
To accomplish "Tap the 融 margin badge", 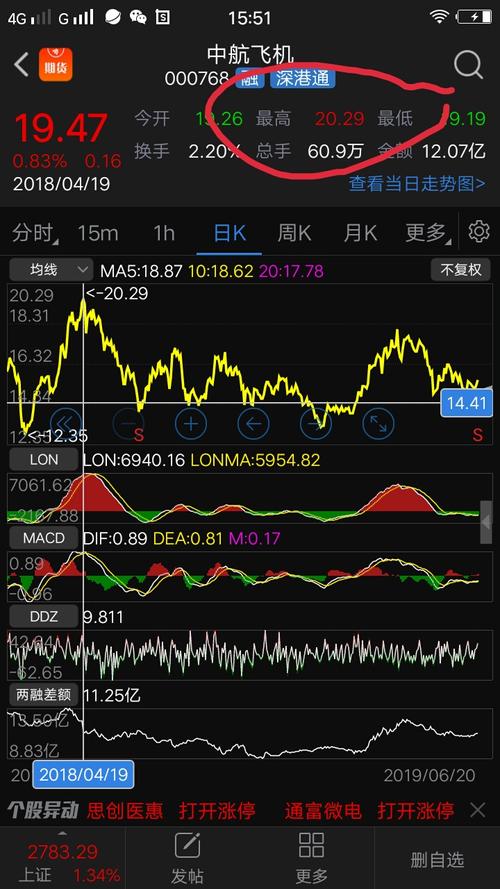I will [250, 78].
